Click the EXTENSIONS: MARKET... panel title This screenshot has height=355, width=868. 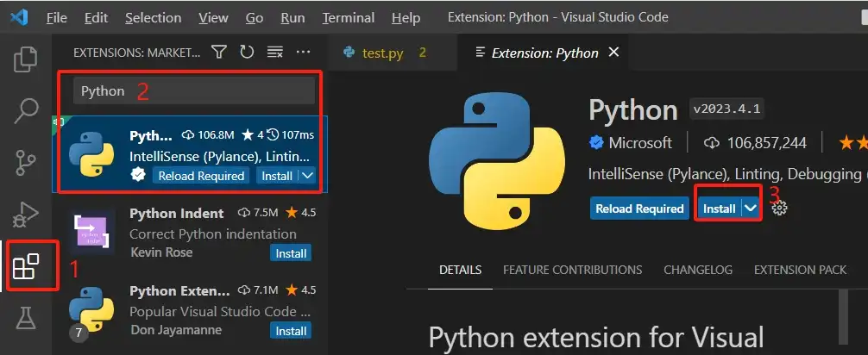[136, 53]
